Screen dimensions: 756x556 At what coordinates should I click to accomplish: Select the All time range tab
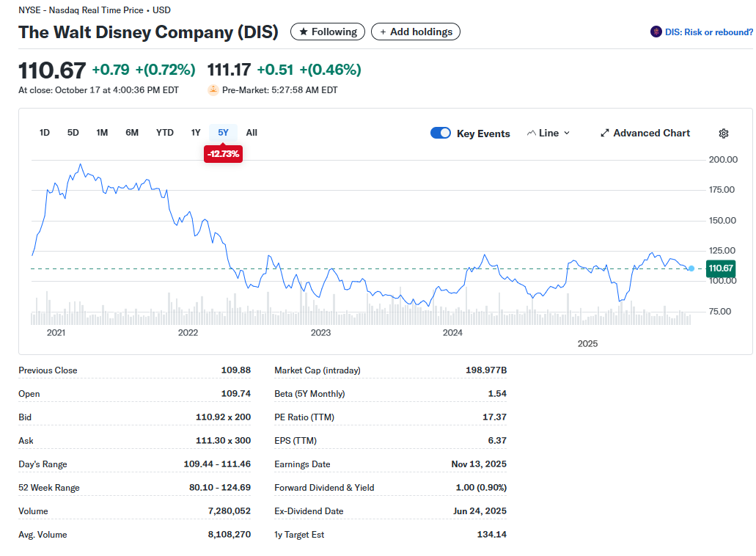[252, 133]
